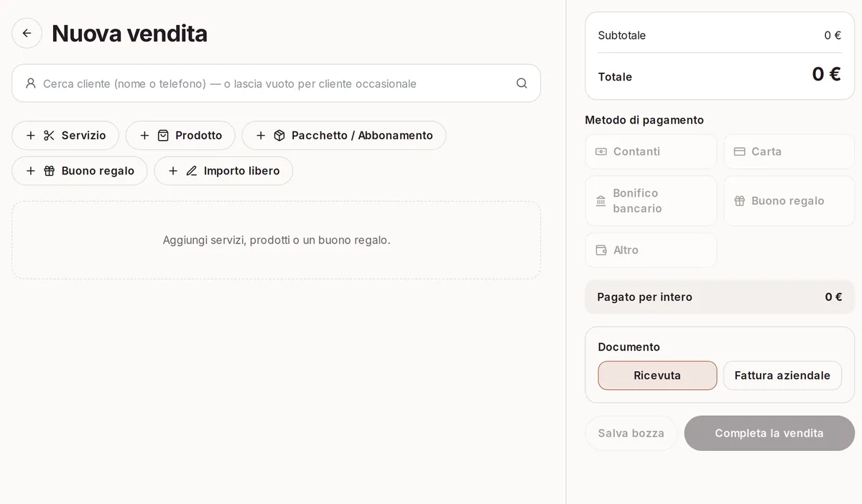Select Ricevuta document type
This screenshot has width=862, height=504.
tap(657, 375)
